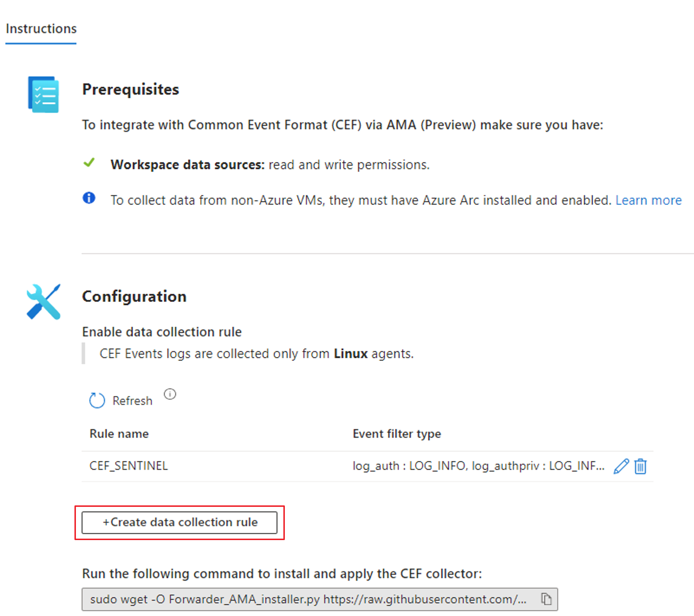Click the circular Refresh arrow icon
Screen dimensions: 694x616
[x=97, y=400]
